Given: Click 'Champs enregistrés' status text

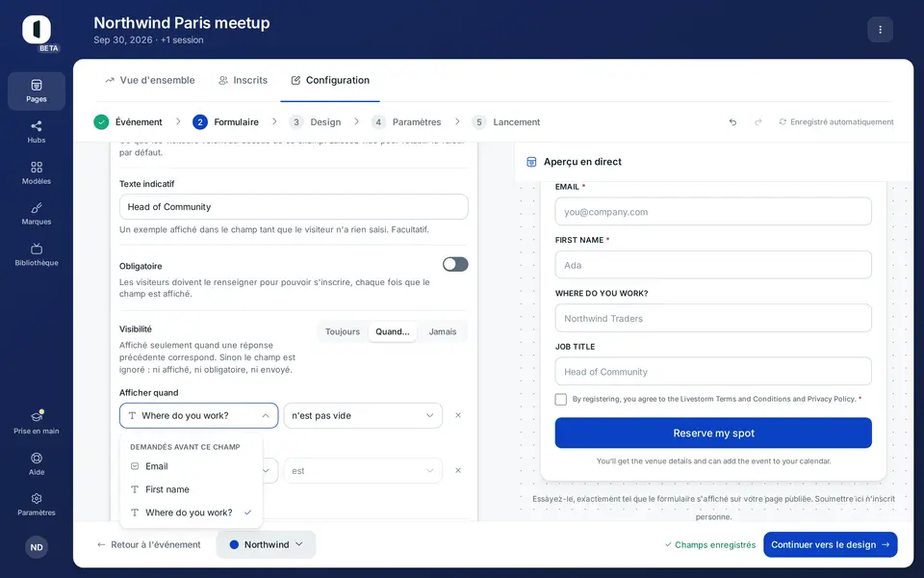Looking at the screenshot, I should (715, 544).
